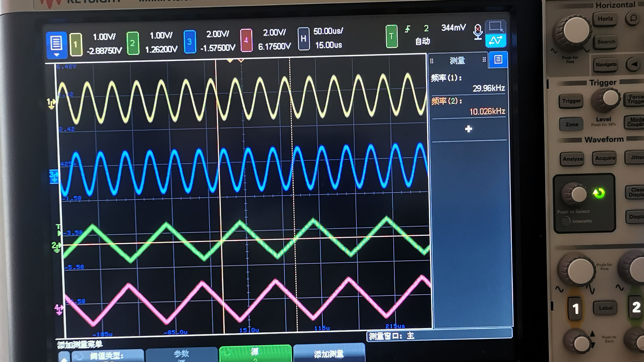
Task: Click channel 1 ground marker
Action: click(x=51, y=103)
